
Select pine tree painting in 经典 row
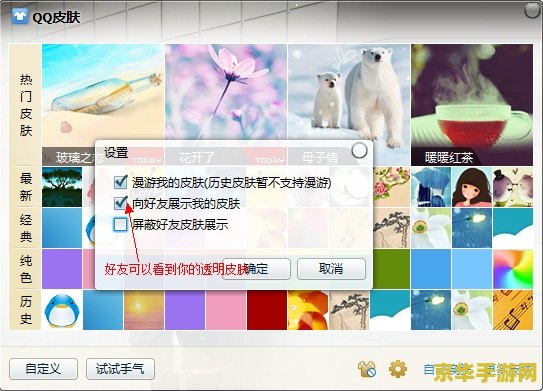coord(391,228)
